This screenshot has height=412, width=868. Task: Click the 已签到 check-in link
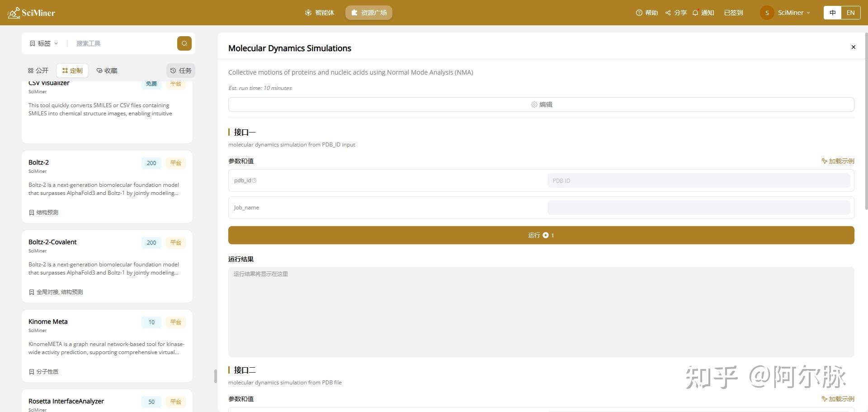[733, 13]
